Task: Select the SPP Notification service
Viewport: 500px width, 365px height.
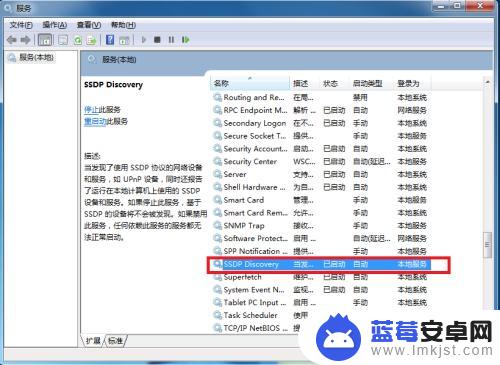Action: [322, 251]
